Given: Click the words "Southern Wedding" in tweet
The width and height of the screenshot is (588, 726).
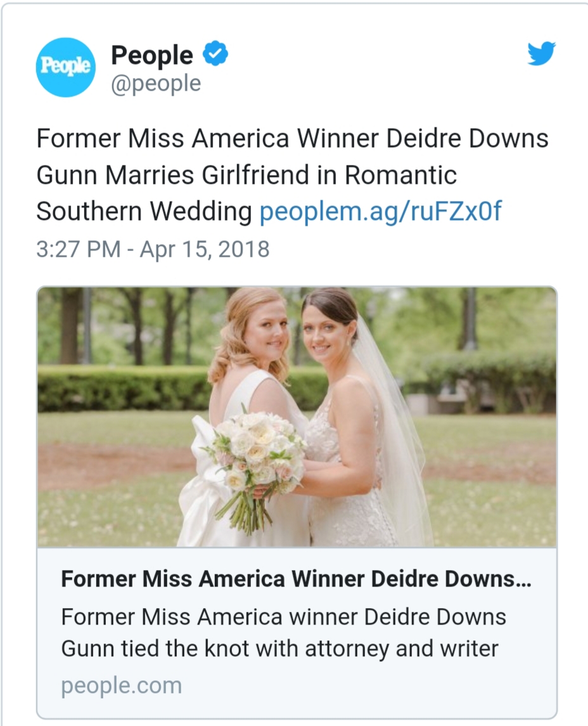Looking at the screenshot, I should pos(144,212).
